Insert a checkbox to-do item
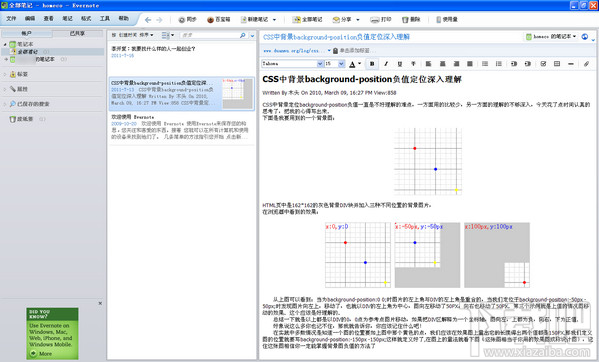The image size is (599, 362). point(543,64)
